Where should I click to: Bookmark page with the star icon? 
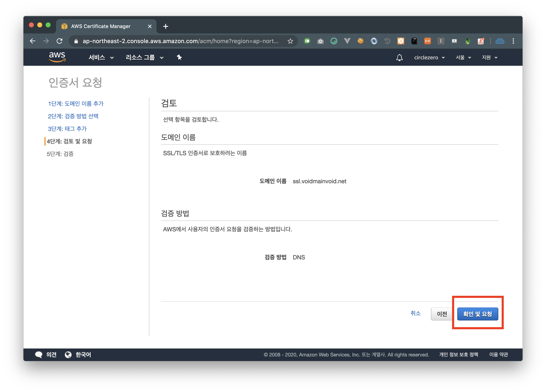click(290, 41)
